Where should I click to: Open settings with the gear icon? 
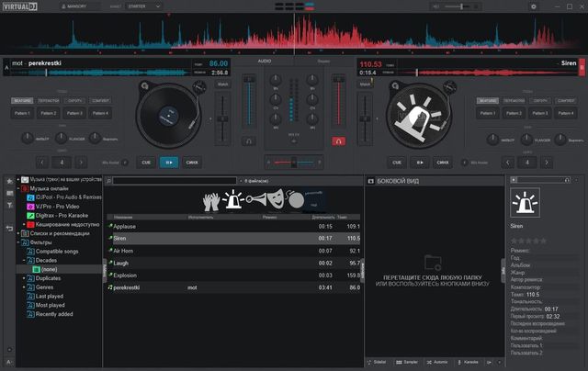533,6
